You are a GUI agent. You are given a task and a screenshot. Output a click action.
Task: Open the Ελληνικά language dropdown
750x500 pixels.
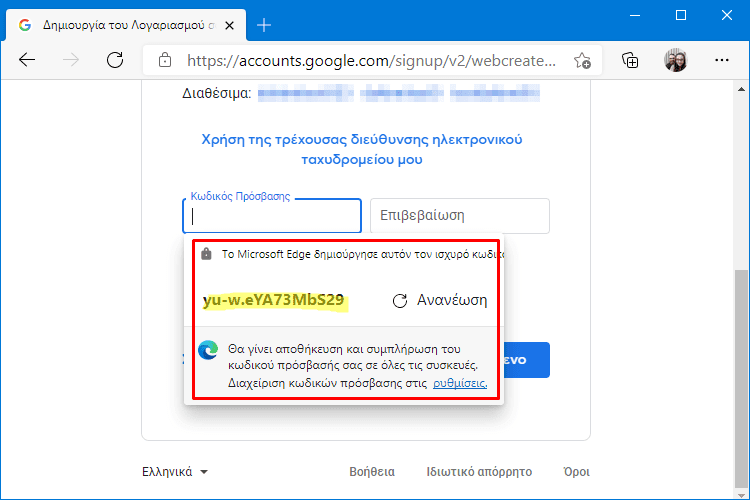tap(175, 472)
